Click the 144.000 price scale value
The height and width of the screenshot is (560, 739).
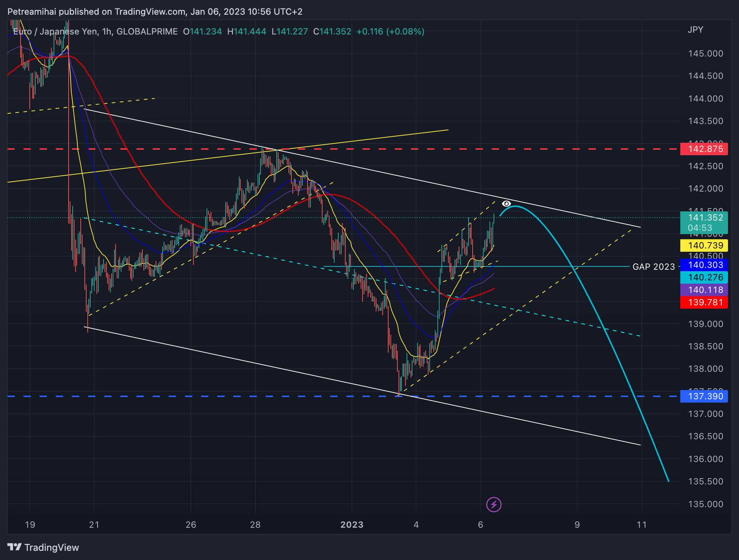point(706,99)
